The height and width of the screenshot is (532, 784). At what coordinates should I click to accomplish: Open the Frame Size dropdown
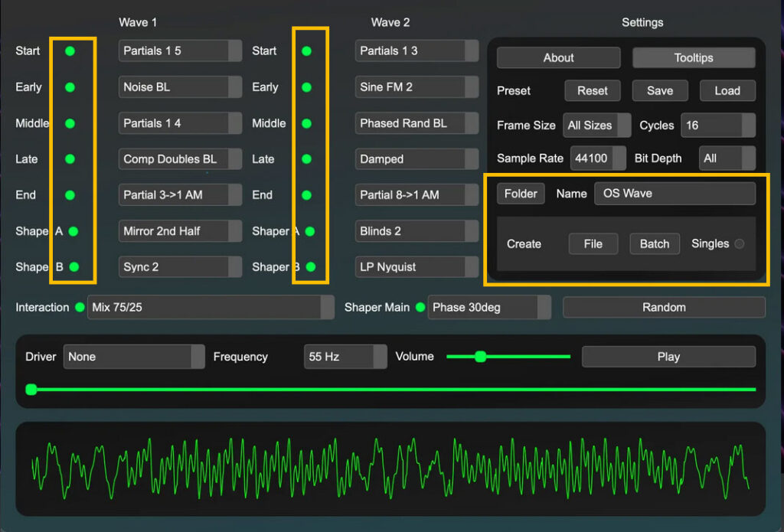click(x=596, y=125)
